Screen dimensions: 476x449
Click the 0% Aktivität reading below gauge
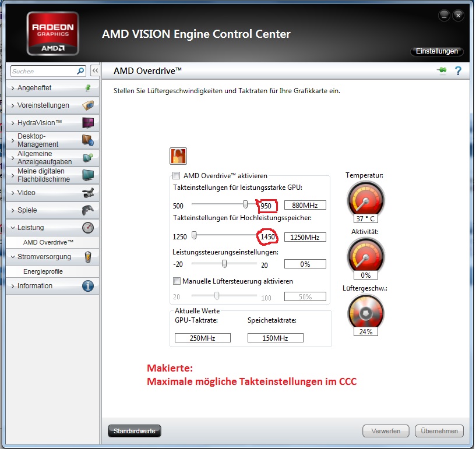pyautogui.click(x=366, y=275)
